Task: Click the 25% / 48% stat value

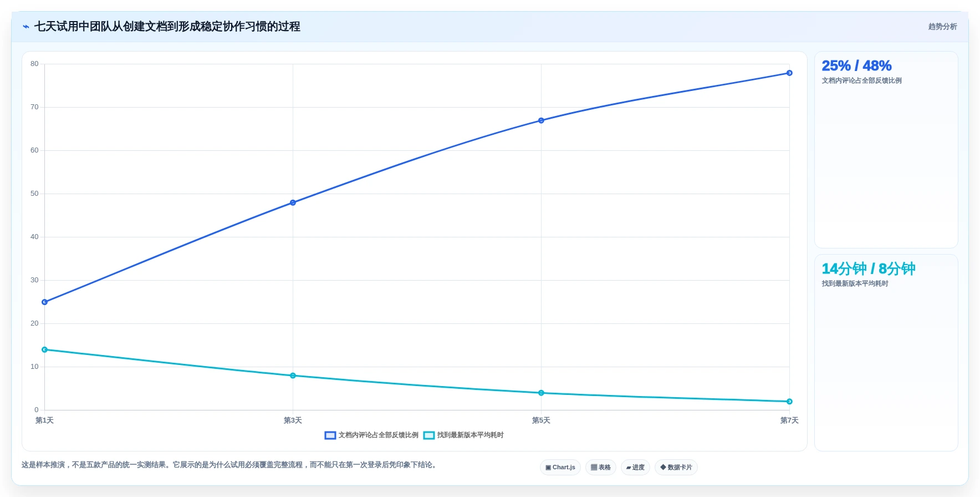Action: pyautogui.click(x=856, y=66)
